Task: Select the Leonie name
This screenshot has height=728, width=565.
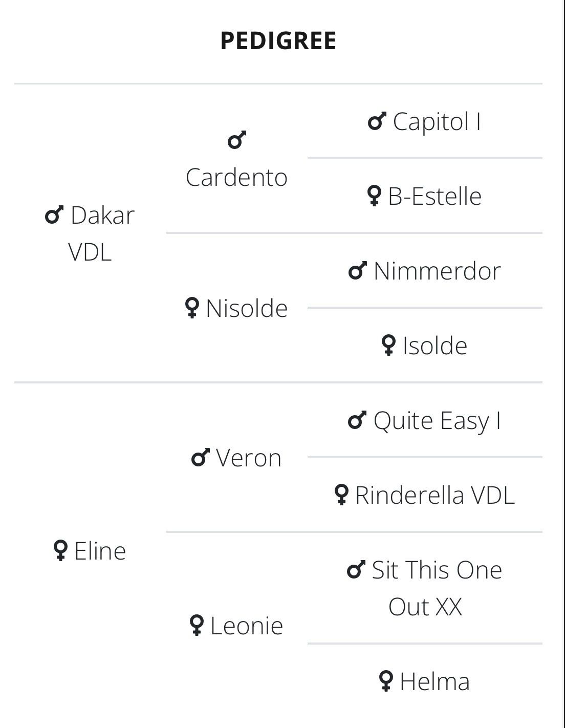Action: [x=247, y=626]
